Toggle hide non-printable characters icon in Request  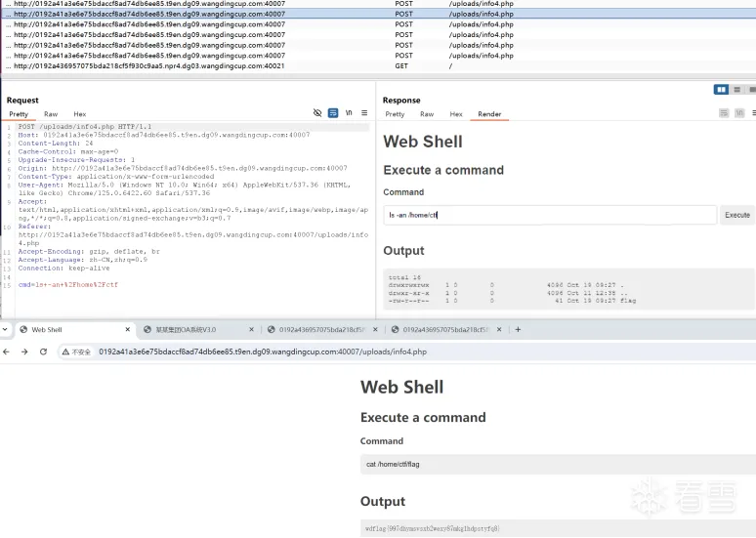317,113
